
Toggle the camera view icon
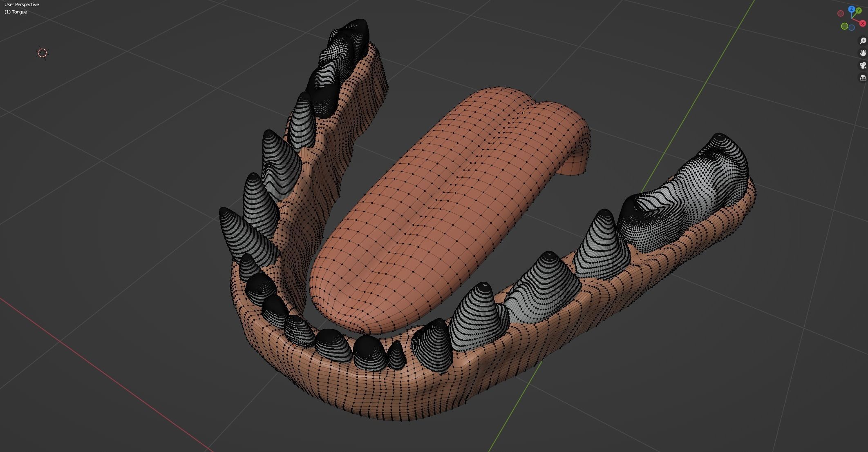click(863, 65)
